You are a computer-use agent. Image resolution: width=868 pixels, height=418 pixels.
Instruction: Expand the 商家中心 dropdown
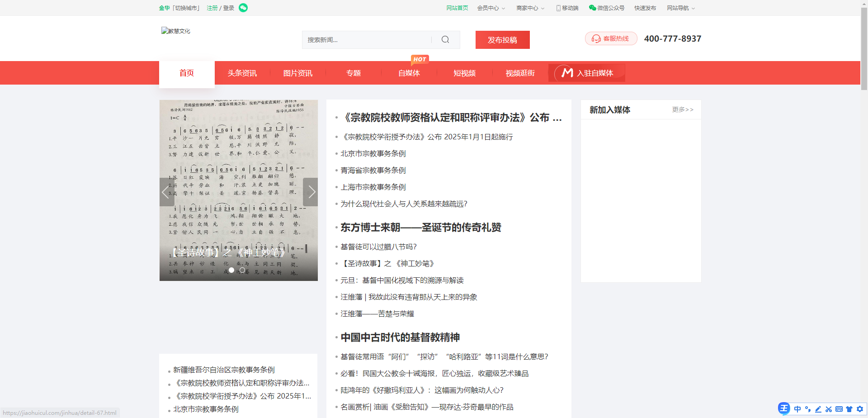530,8
